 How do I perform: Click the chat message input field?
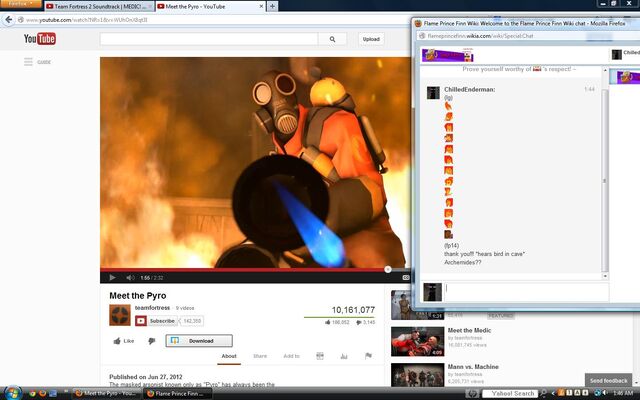click(x=526, y=292)
